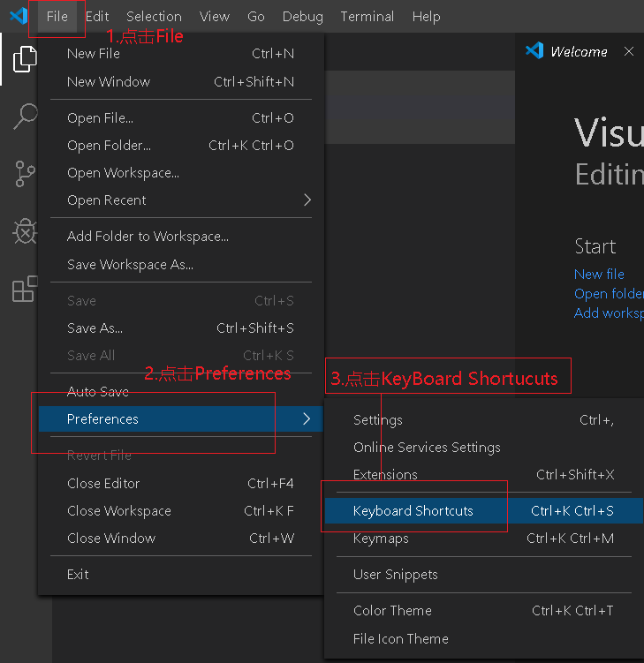Select Keyboard Shortcuts from the Preferences submenu
Viewport: 644px width, 663px height.
413,510
